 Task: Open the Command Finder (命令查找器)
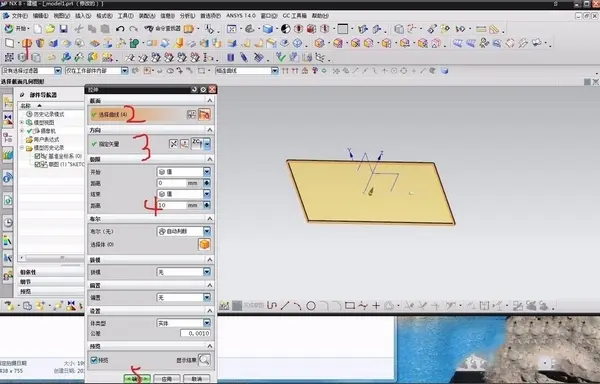(162, 29)
